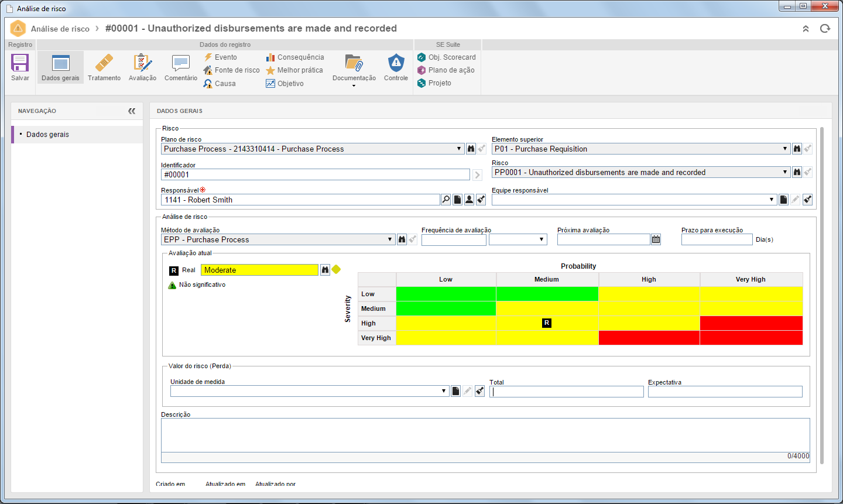Open Tratamento section
Screen dimensions: 843x504
[x=104, y=67]
